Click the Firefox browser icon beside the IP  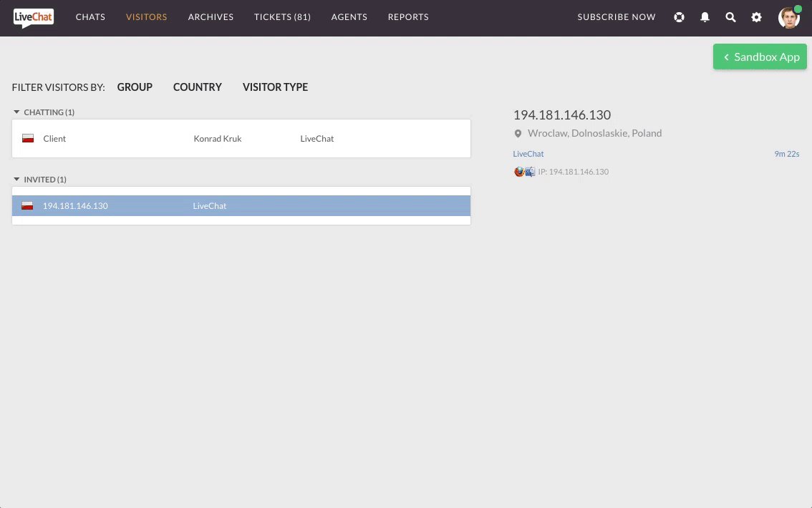[x=518, y=172]
